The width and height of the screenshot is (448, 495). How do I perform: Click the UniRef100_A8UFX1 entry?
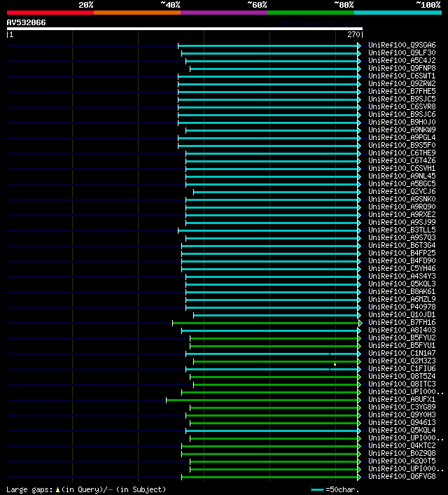click(x=402, y=399)
